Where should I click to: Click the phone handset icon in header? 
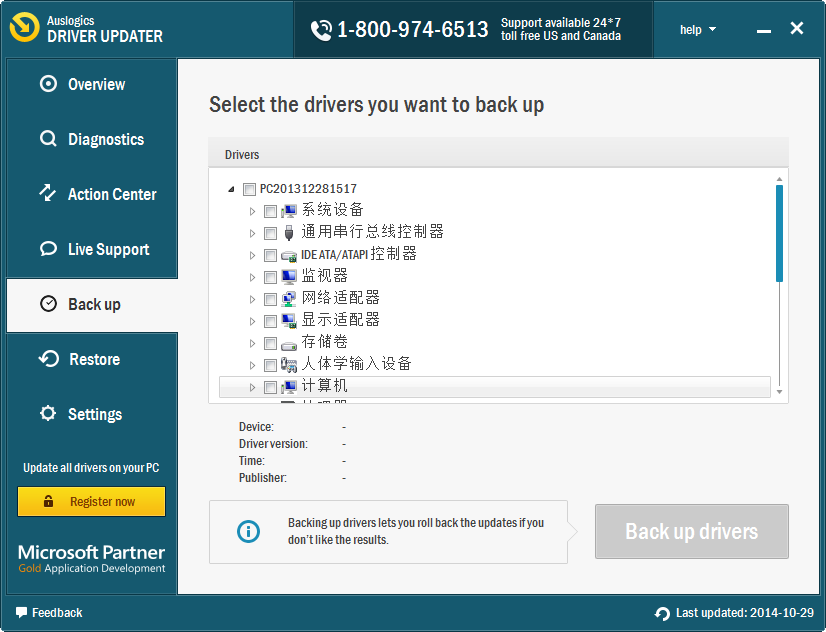(321, 30)
